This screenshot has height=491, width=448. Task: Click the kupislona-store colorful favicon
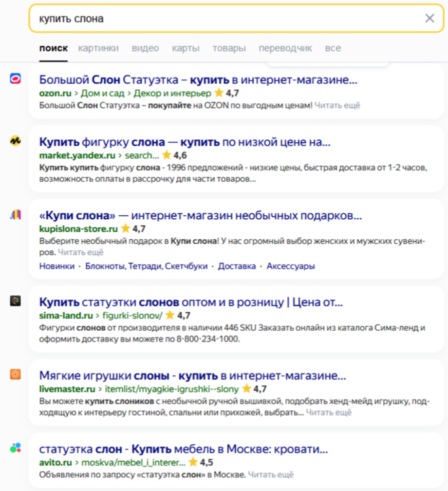(16, 214)
